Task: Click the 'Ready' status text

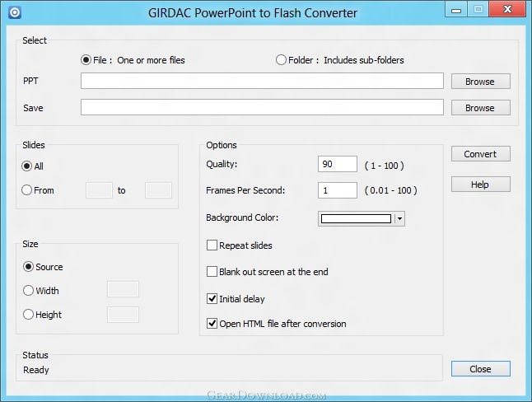Action: pyautogui.click(x=36, y=370)
